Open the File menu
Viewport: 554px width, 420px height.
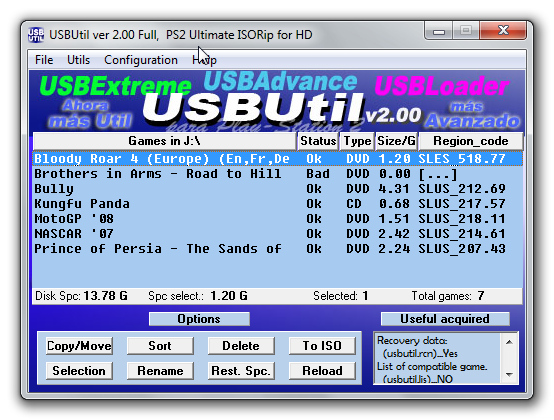(44, 60)
